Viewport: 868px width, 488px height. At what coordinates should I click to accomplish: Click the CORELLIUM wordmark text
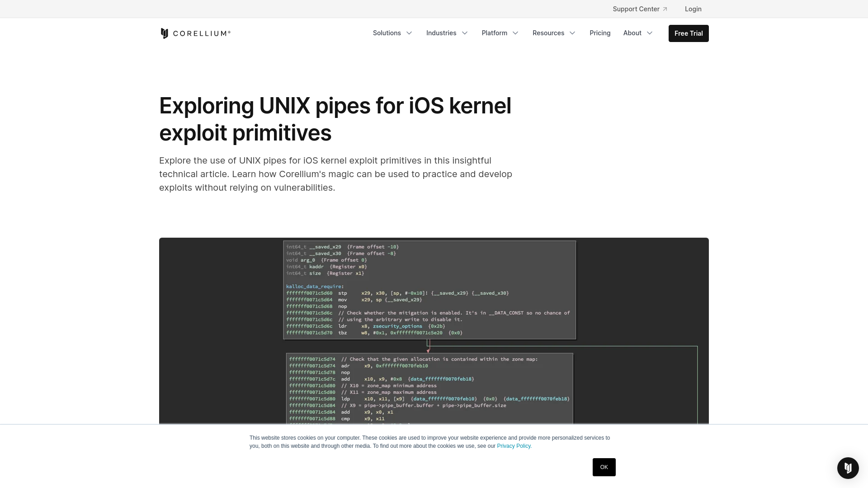[x=202, y=33]
